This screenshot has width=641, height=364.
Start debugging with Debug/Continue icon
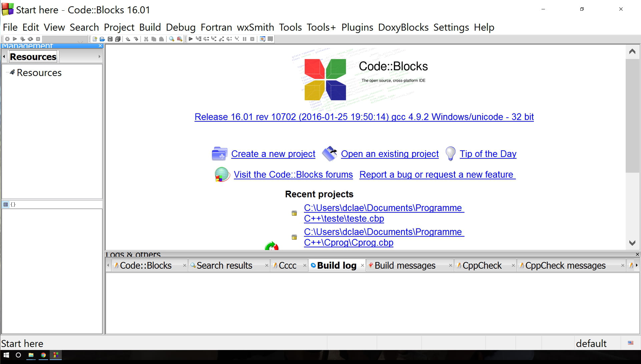coord(191,39)
